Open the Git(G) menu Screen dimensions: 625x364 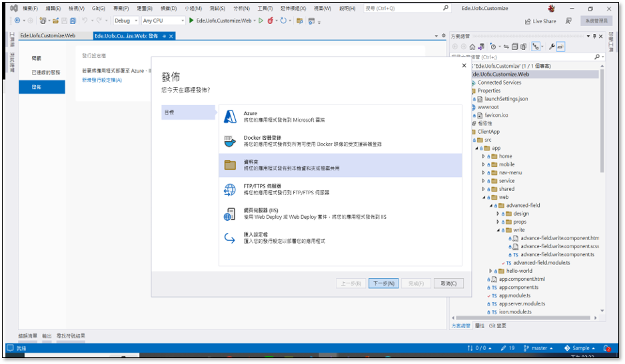99,9
